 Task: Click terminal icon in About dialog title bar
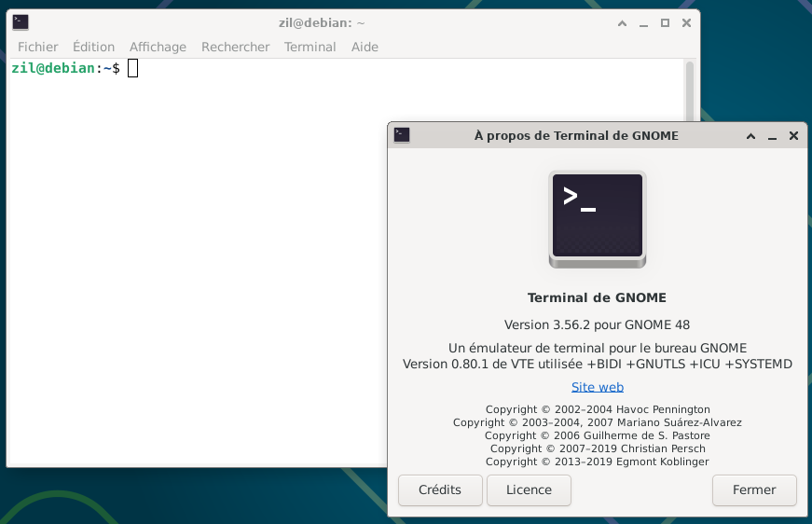[x=402, y=135]
